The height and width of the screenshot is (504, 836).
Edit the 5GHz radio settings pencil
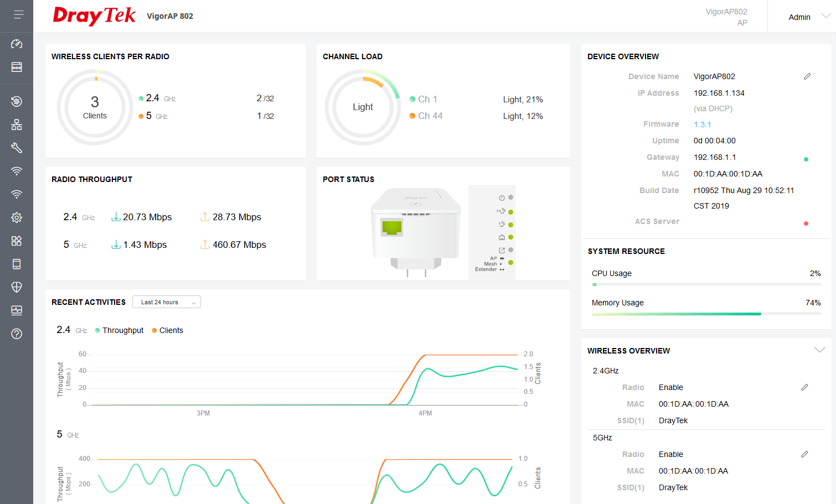tap(804, 454)
